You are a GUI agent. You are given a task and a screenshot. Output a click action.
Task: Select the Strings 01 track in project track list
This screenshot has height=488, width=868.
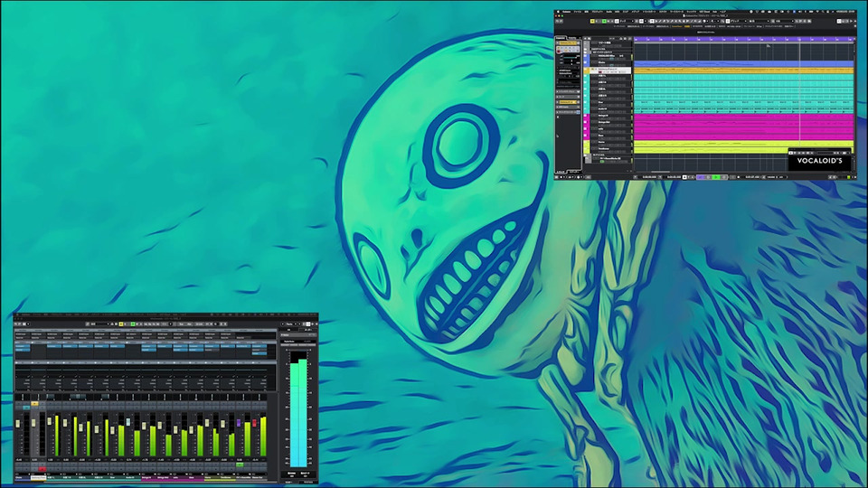click(x=610, y=117)
